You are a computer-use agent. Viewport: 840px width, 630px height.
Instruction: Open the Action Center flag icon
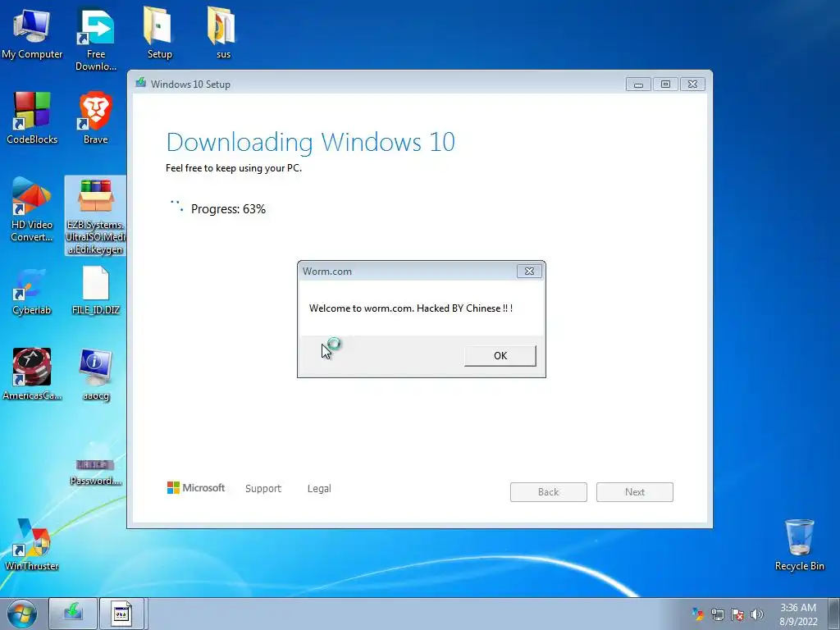[737, 614]
